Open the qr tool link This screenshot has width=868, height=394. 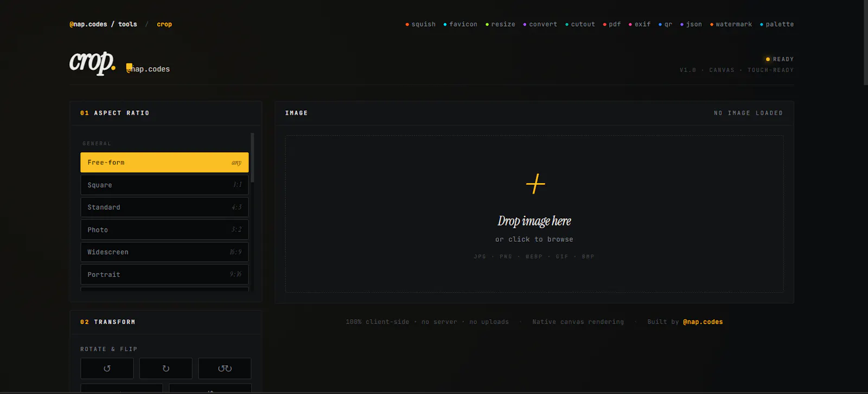(665, 24)
